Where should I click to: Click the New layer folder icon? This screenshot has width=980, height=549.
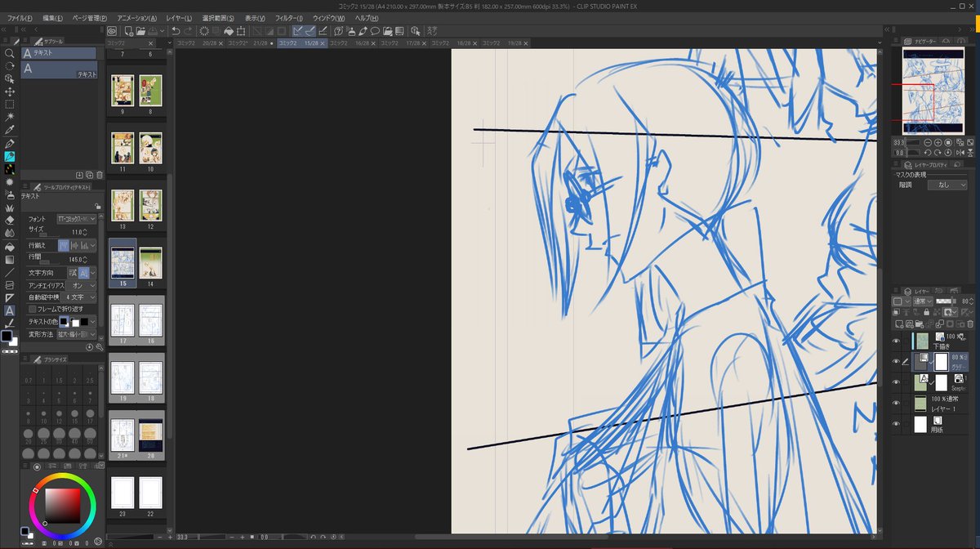tap(920, 324)
